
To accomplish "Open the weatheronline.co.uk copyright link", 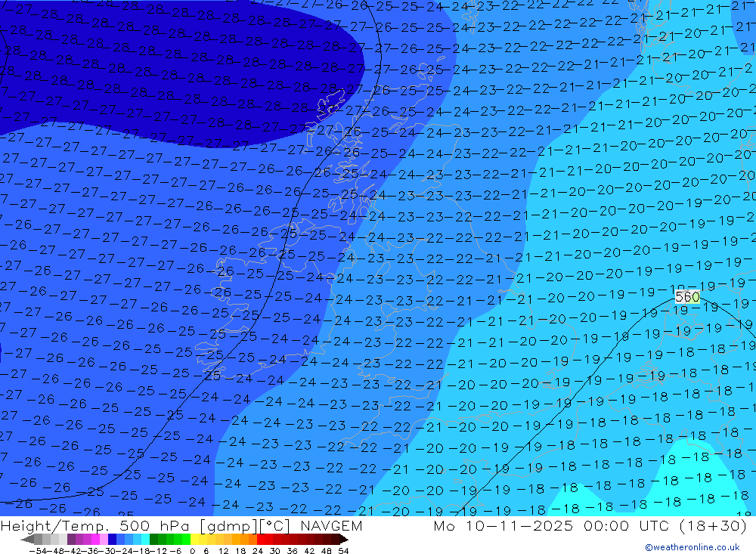I will point(692,546).
